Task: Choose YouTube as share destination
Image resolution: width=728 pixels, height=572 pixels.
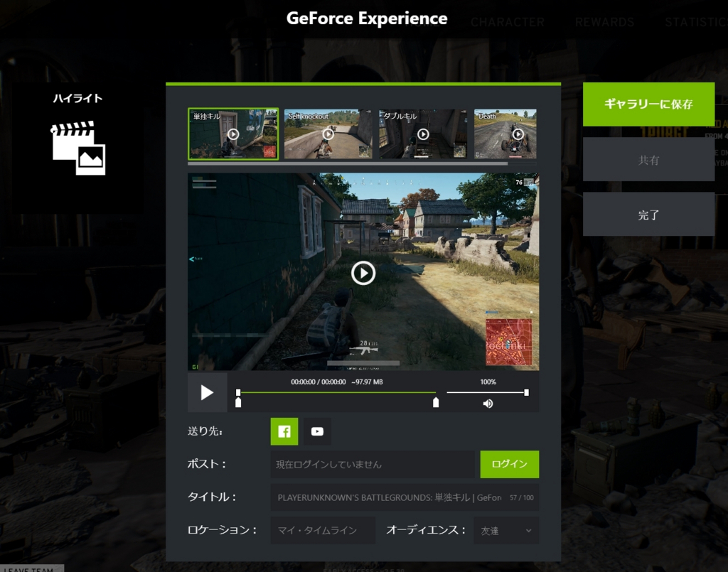Action: click(317, 431)
